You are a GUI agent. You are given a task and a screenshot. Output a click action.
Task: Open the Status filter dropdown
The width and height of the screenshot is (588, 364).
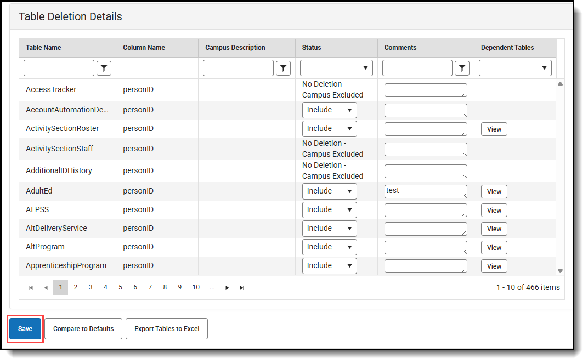[336, 68]
